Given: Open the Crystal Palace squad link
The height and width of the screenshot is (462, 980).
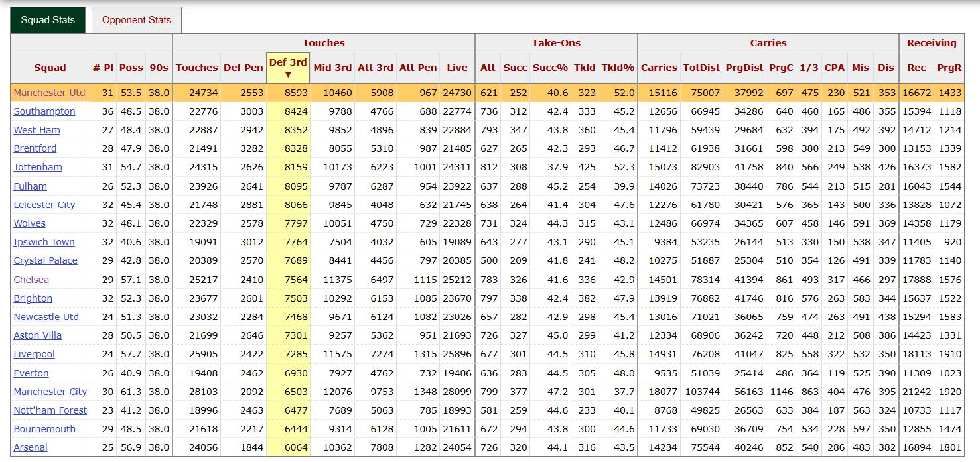Looking at the screenshot, I should coord(45,260).
